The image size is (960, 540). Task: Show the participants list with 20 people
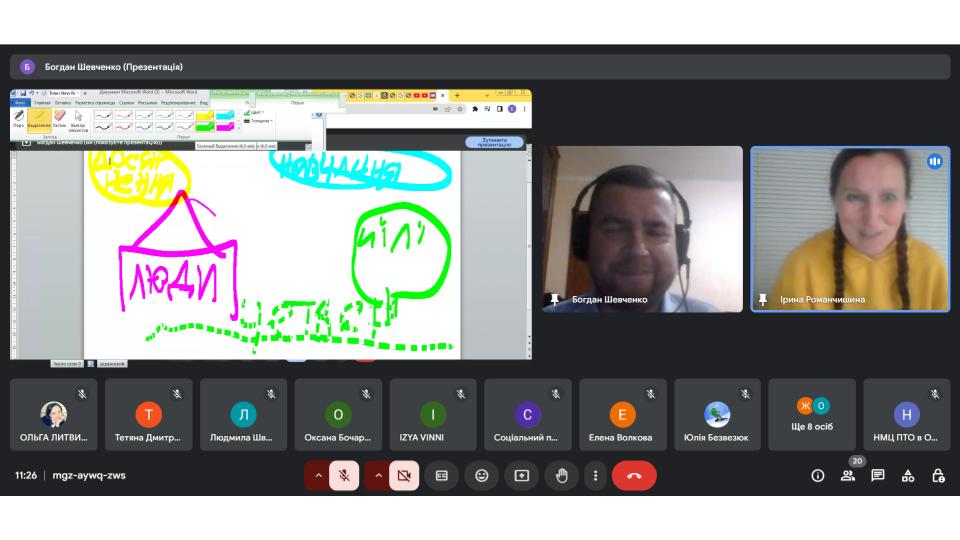pyautogui.click(x=848, y=476)
